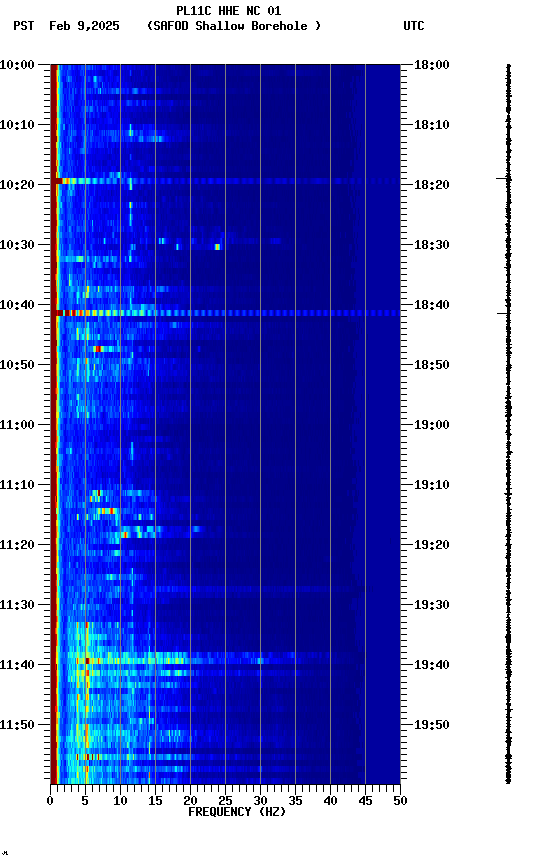Click the 11:50 PST time label
This screenshot has width=552, height=864.
(17, 725)
